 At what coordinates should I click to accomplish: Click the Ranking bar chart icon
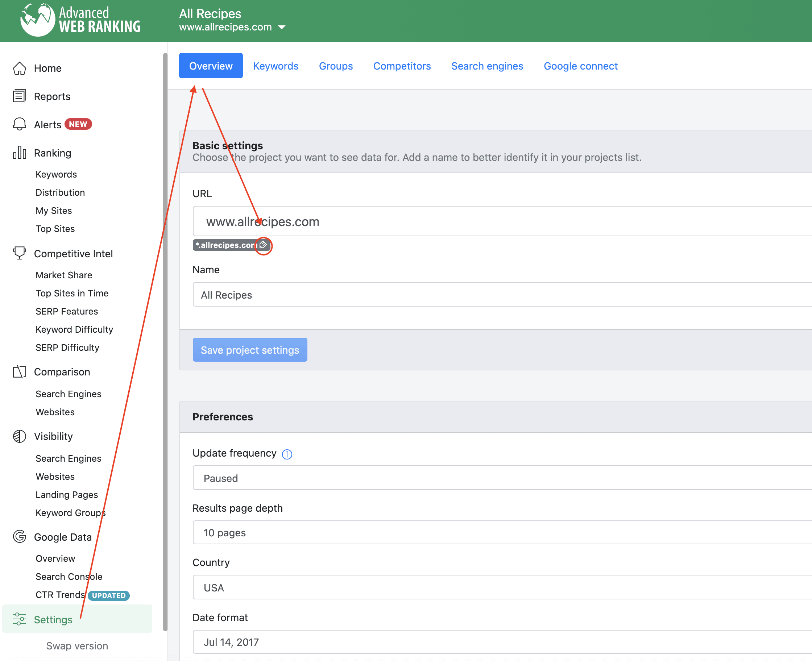tap(20, 153)
